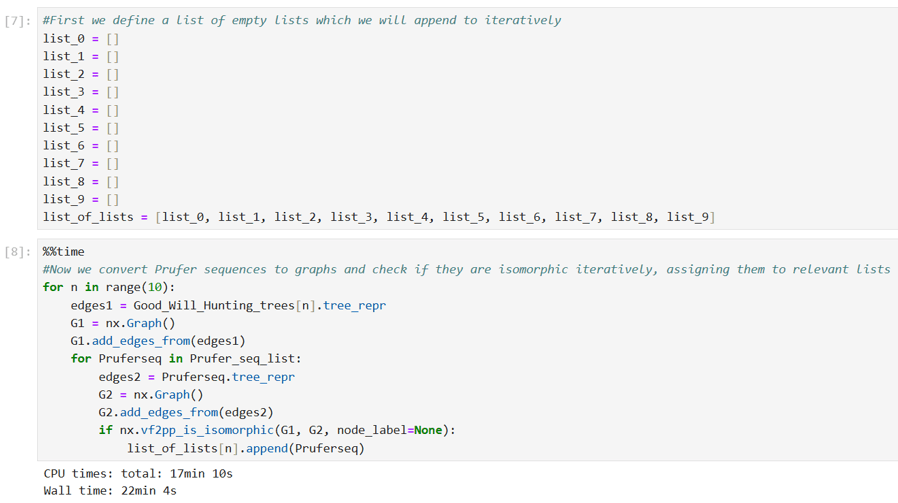Click the list_9 assignment line

[80, 199]
